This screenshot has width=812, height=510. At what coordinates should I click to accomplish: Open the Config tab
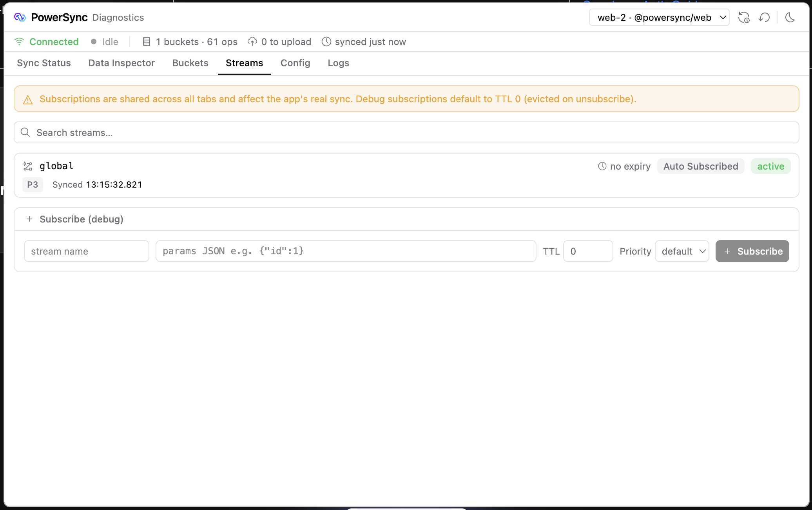click(295, 63)
